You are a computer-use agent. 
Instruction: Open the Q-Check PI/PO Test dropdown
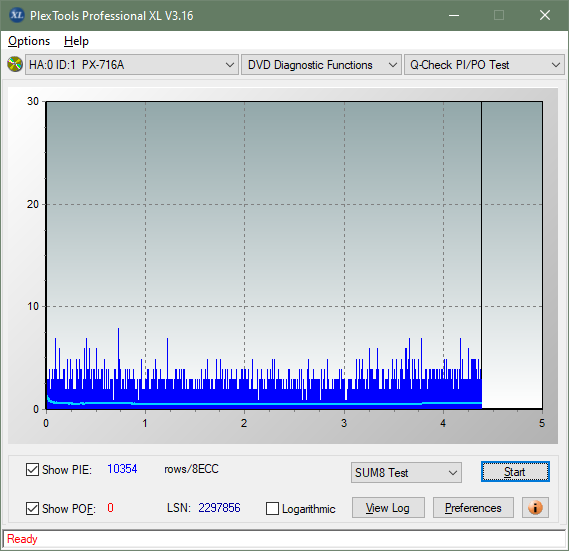point(484,65)
